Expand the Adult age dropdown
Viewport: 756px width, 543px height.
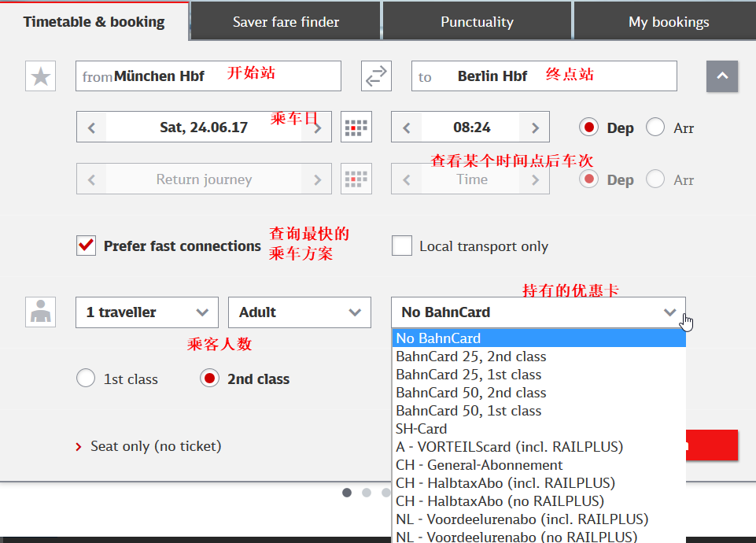click(x=300, y=312)
